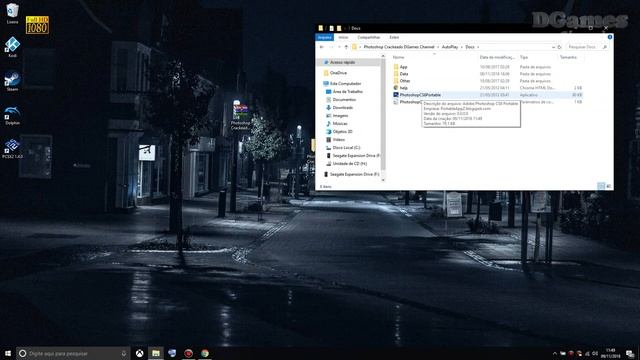The width and height of the screenshot is (640, 360).
Task: Open the address bar history dropdown
Action: coord(553,47)
